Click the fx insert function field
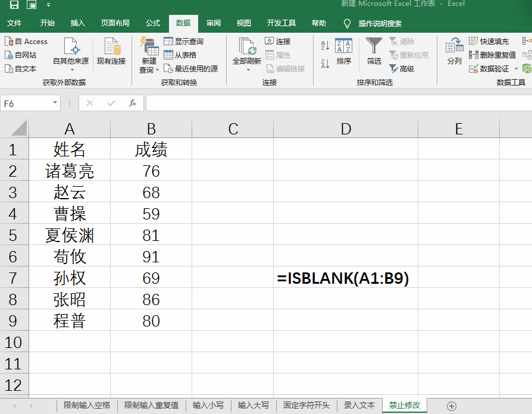Screen dimensions: 532x414 [133, 102]
